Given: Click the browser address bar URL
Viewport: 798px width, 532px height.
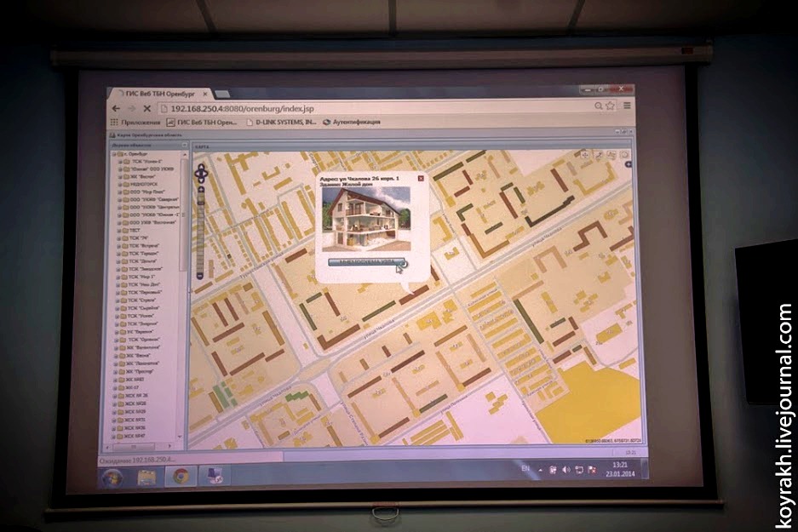Looking at the screenshot, I should 243,109.
